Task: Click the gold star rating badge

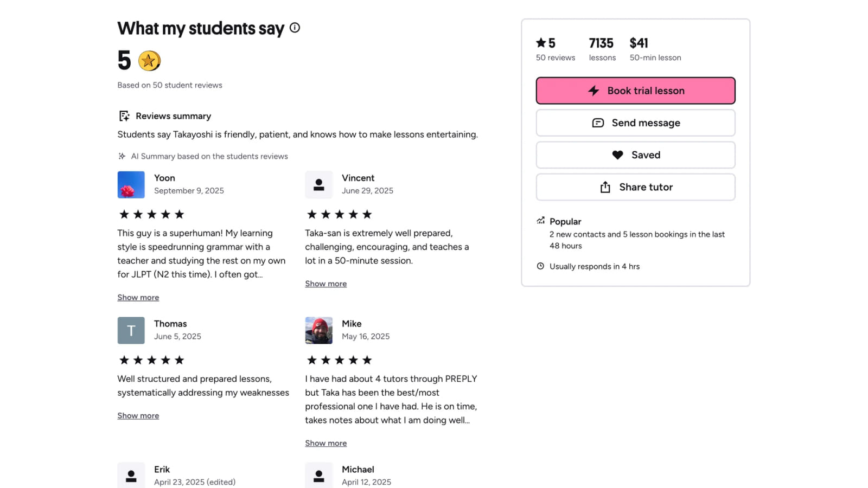Action: click(149, 61)
